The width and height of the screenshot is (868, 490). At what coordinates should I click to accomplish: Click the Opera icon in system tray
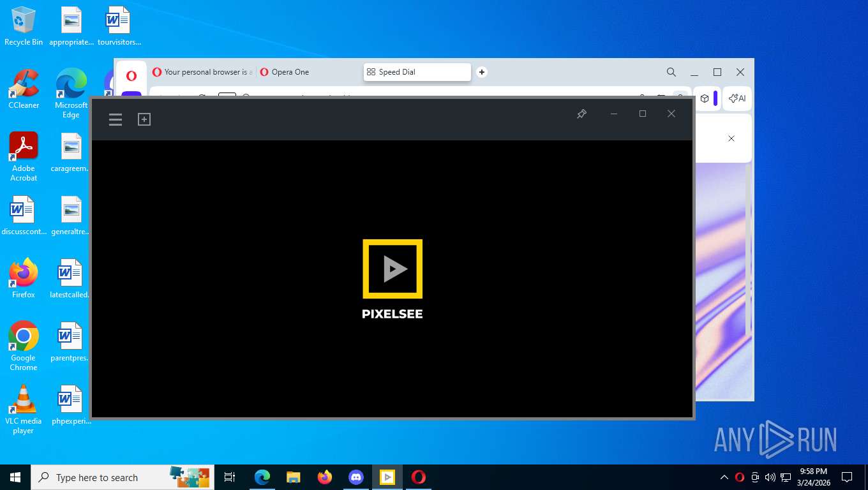(740, 477)
